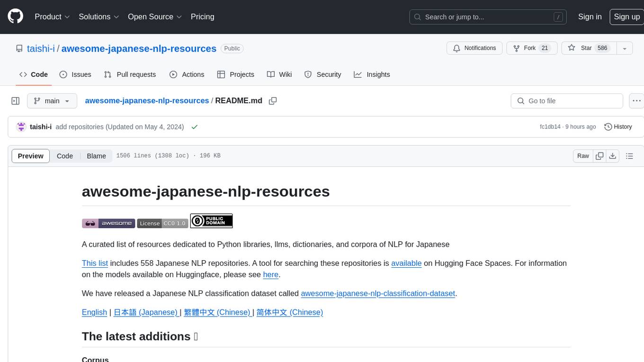Open the Raw file view

(583, 156)
